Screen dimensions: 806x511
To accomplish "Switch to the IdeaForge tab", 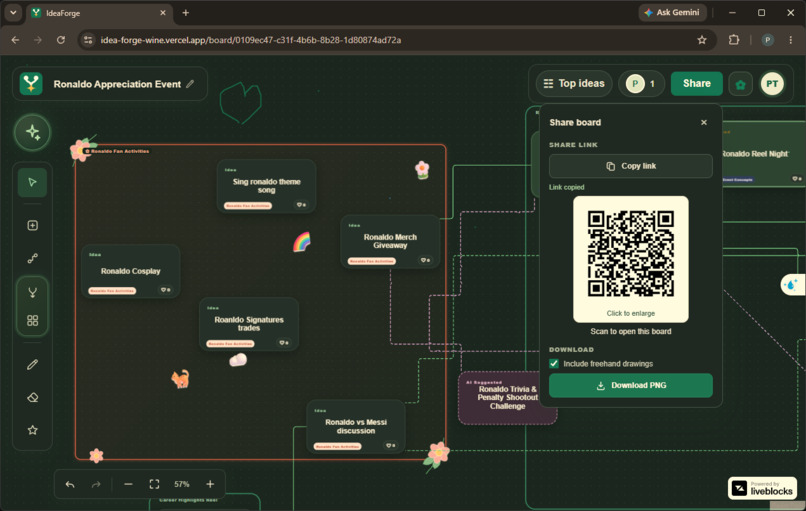I will (x=100, y=13).
